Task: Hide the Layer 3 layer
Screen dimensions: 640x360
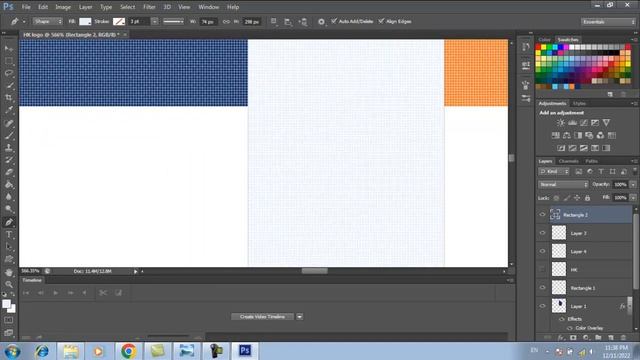Action: point(542,233)
